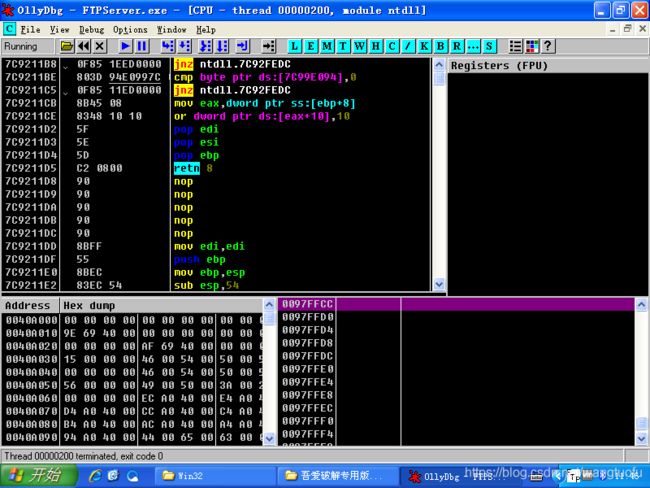The width and height of the screenshot is (650, 488).
Task: Click the Start button on taskbar
Action: click(x=39, y=475)
